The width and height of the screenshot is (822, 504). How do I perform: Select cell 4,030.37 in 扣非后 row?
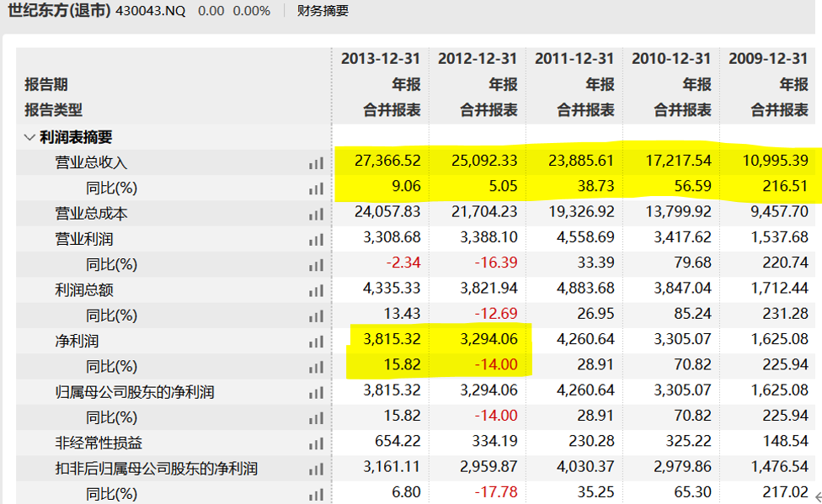585,466
